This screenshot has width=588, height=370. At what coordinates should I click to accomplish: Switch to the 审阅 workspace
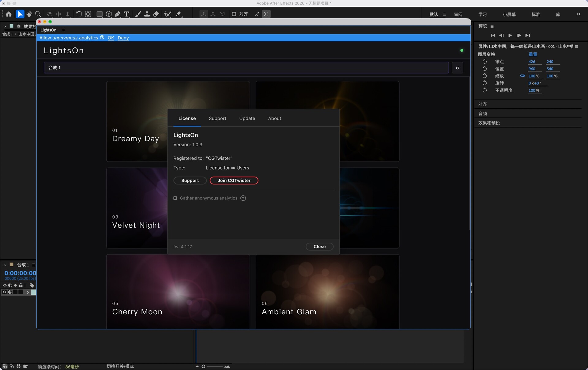click(458, 14)
